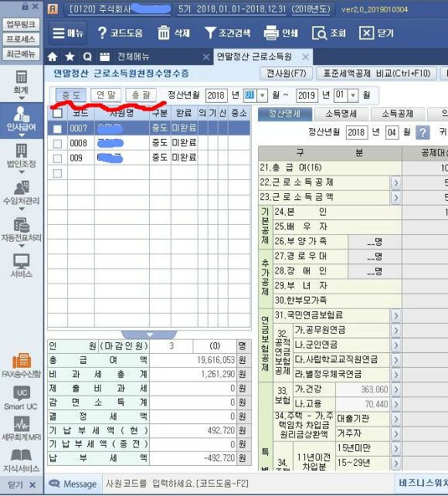Check the row 0007 checkbox

pyautogui.click(x=57, y=128)
